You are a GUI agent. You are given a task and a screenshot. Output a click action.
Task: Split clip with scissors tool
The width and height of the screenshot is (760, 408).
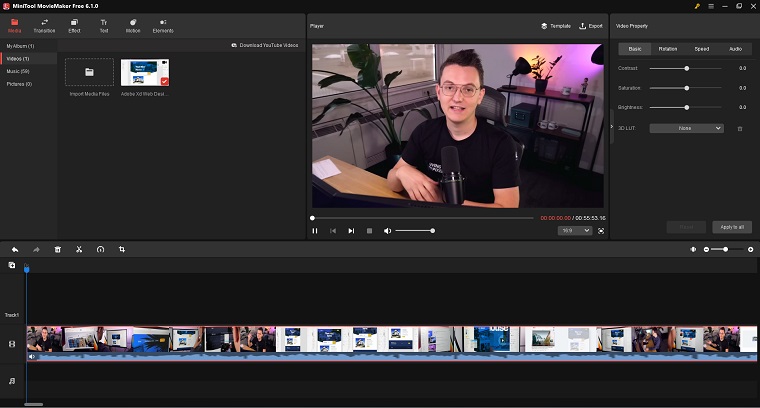tap(79, 250)
